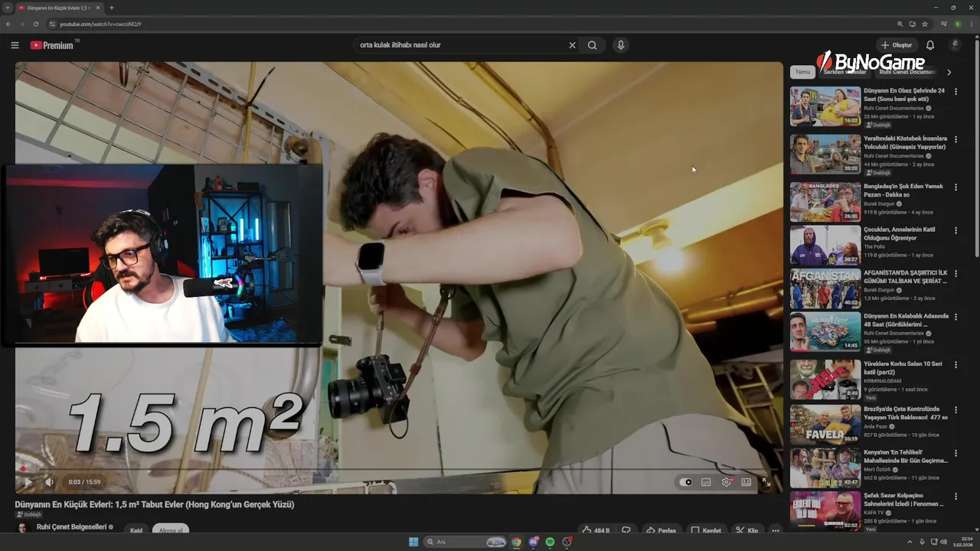Viewport: 980px width, 551px height.
Task: Open options for Çocukları, Annelerinin Katil video
Action: [955, 230]
